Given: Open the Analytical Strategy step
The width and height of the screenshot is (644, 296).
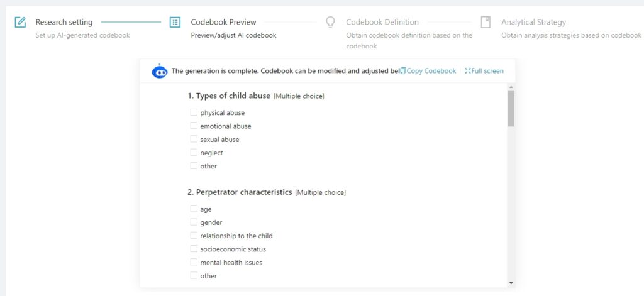Looking at the screenshot, I should [533, 22].
